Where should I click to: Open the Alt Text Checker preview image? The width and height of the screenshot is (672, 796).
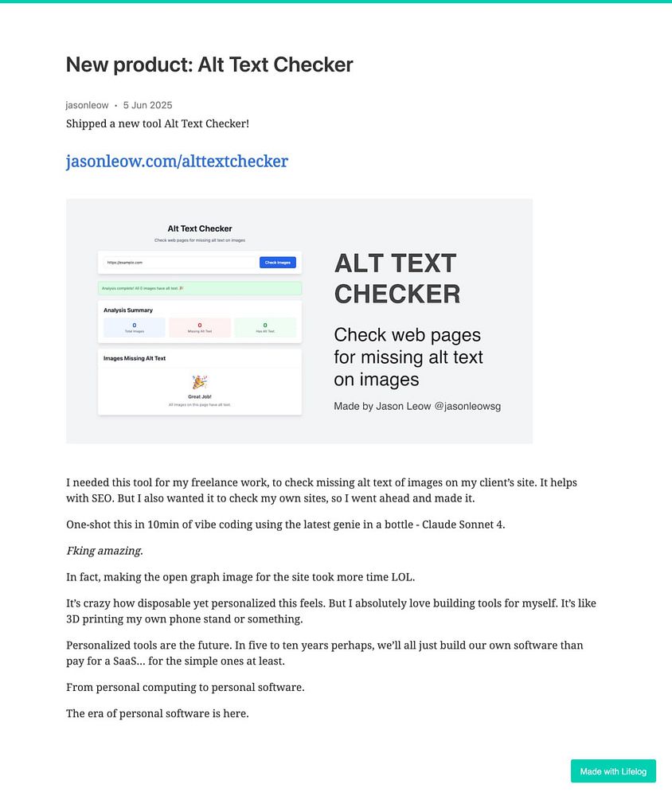299,321
